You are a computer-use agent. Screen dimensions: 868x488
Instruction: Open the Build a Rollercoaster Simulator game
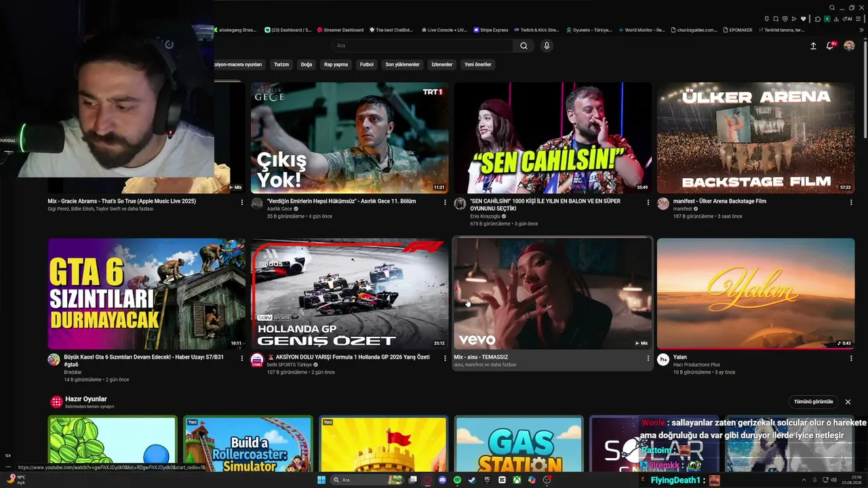coord(248,444)
